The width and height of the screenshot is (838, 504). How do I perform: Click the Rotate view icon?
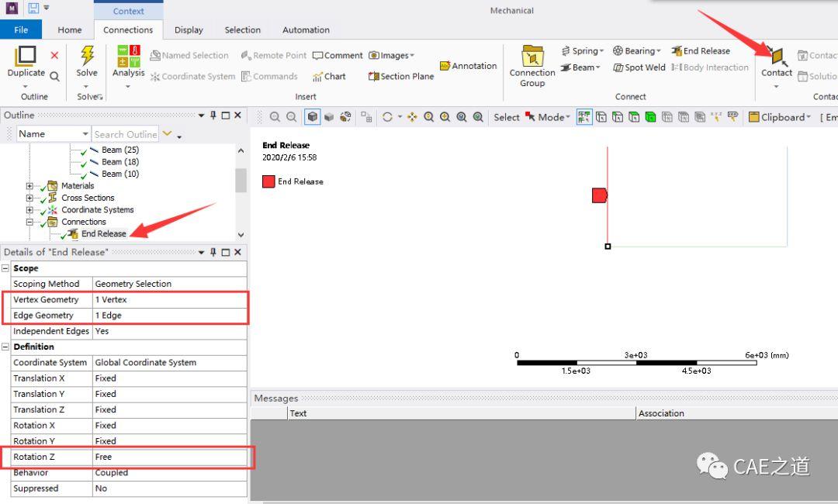click(387, 116)
